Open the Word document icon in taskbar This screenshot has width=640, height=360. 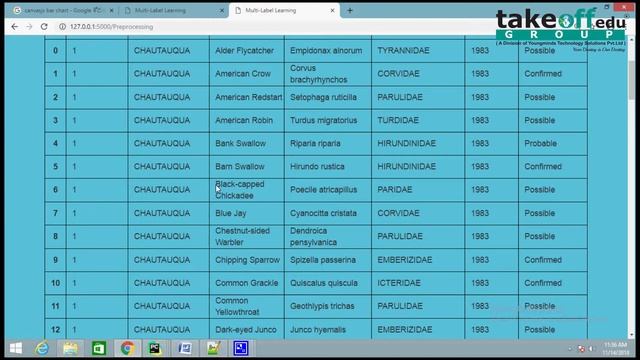pos(184,348)
